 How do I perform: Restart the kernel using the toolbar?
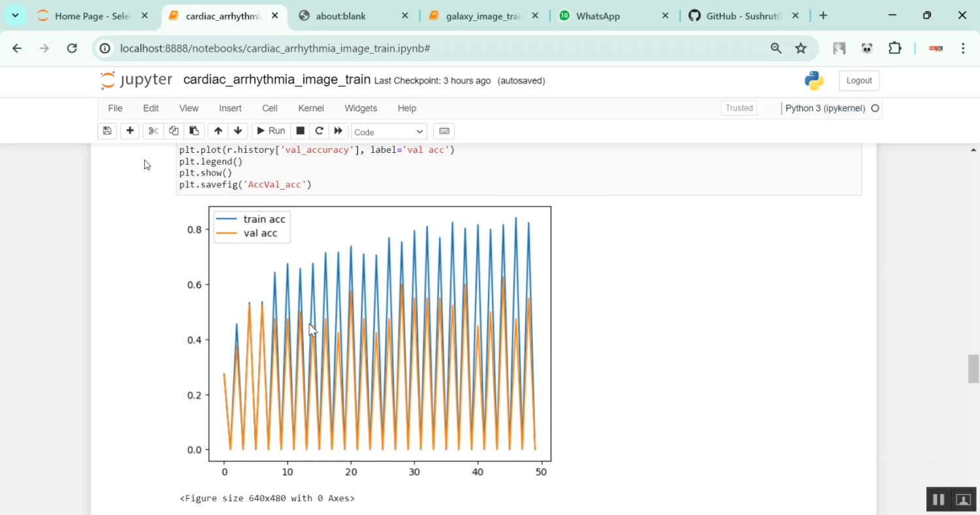[x=319, y=131]
